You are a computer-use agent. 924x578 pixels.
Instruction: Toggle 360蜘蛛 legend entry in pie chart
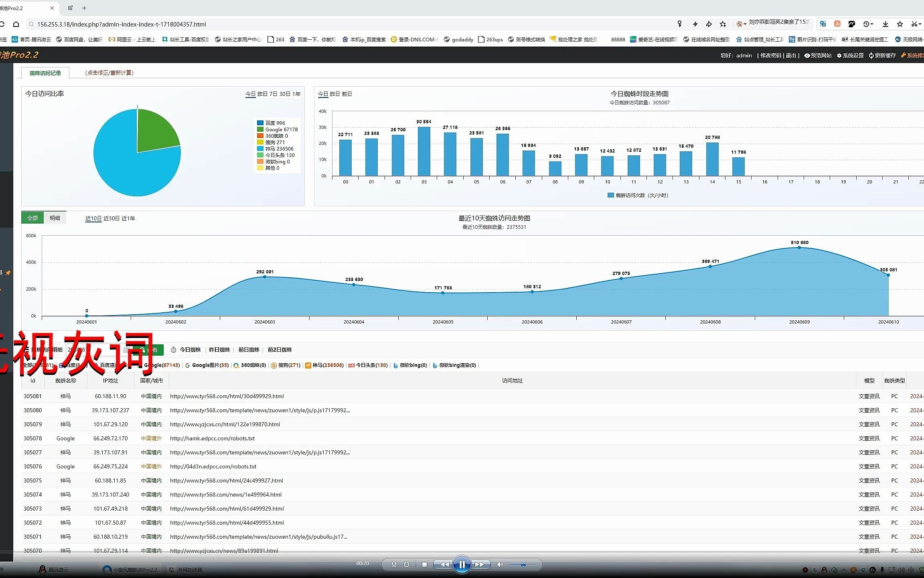pos(273,136)
